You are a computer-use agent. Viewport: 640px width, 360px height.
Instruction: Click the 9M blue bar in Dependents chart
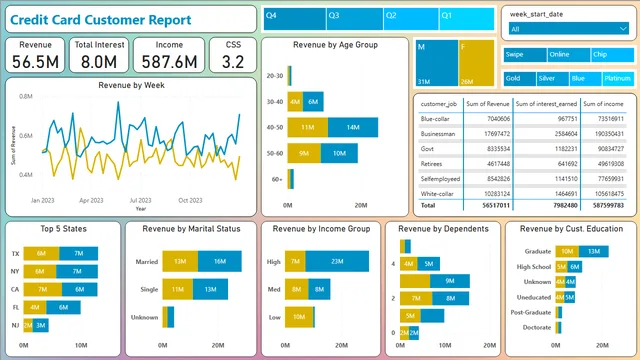(450, 281)
